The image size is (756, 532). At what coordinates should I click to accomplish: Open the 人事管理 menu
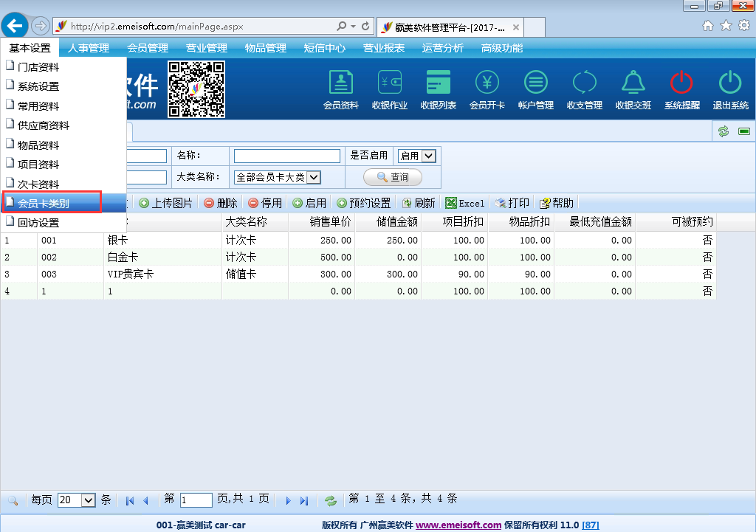(x=89, y=48)
